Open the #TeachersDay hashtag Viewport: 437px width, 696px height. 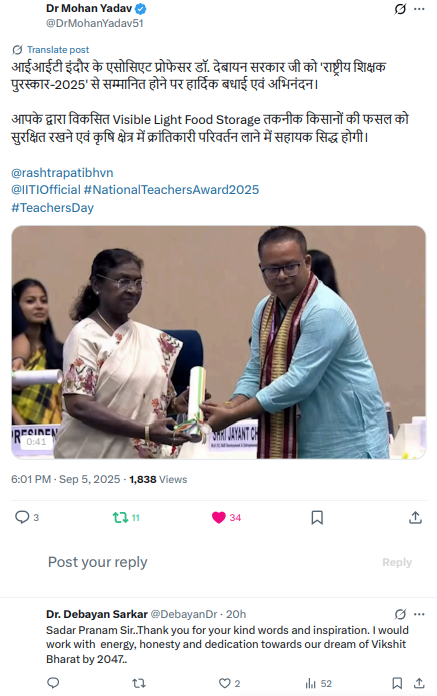pos(52,208)
